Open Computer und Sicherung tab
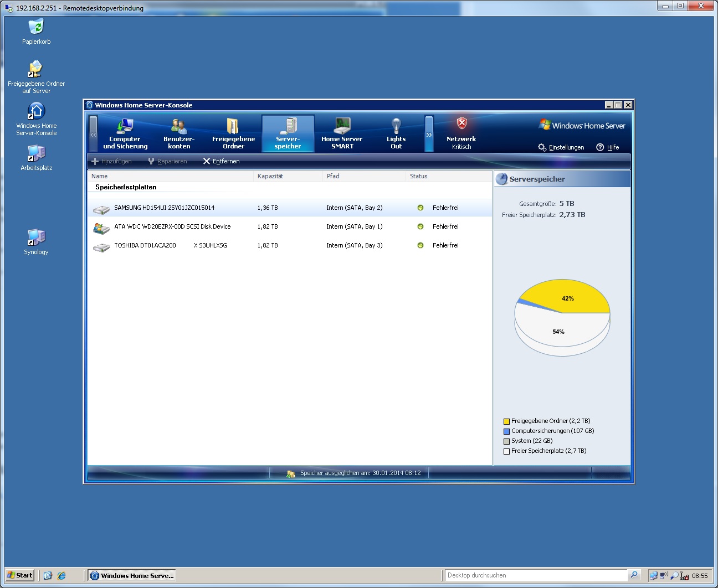 (x=125, y=133)
